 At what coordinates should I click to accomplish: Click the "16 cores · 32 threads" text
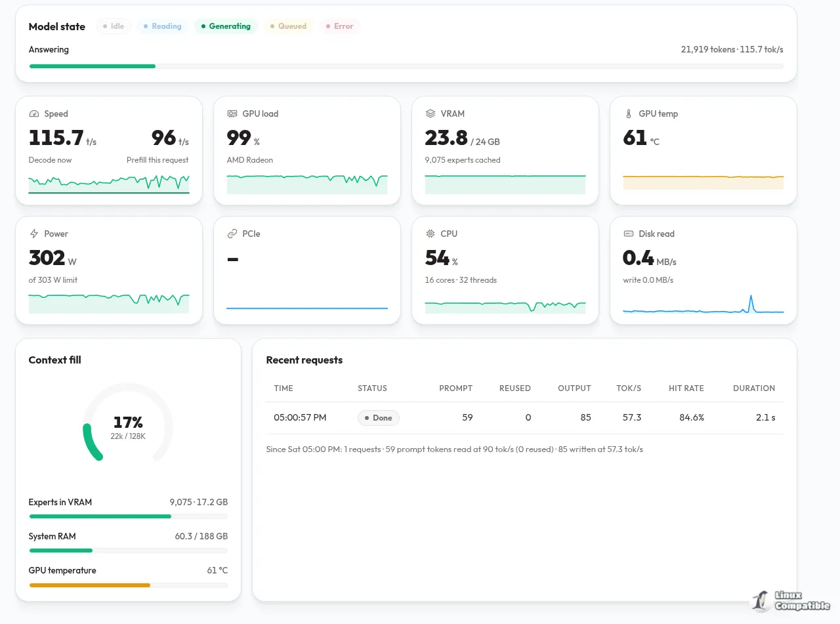[461, 280]
